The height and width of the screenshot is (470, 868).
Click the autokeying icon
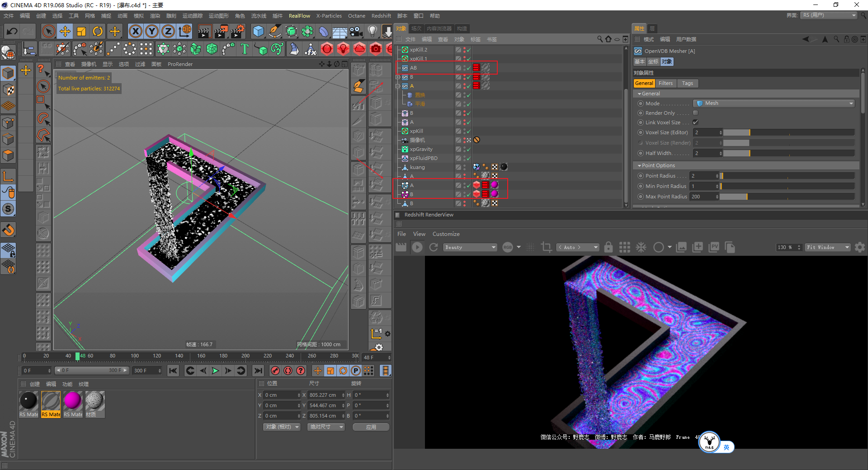pyautogui.click(x=288, y=371)
